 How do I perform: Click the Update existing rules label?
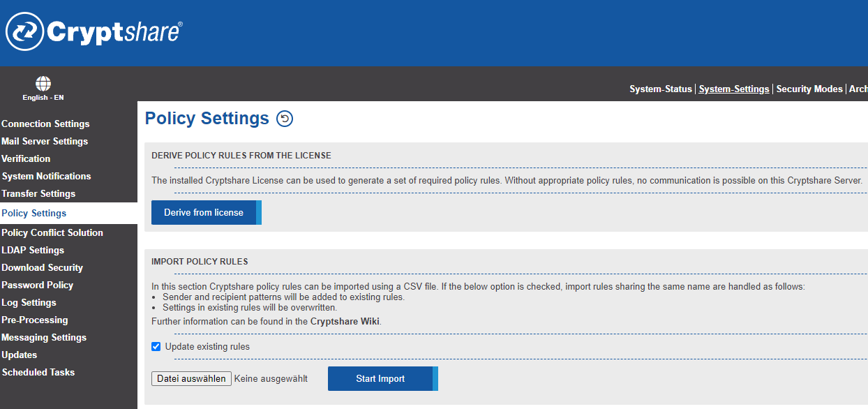[x=207, y=346]
